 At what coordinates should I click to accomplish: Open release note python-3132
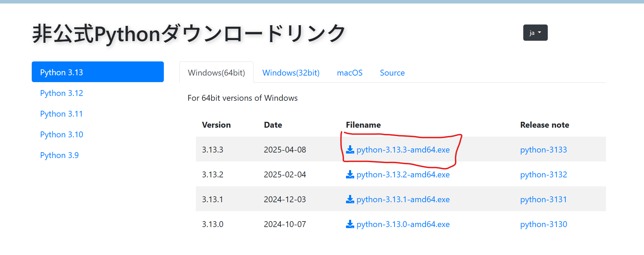544,175
